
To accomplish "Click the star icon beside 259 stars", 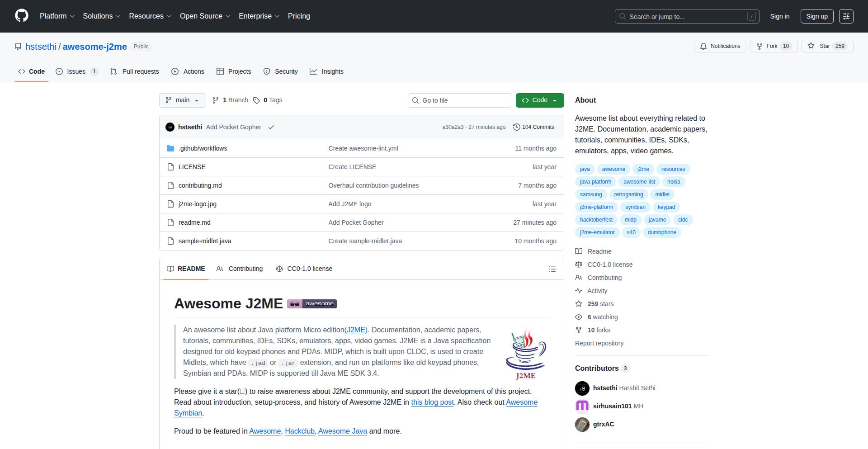I will pyautogui.click(x=579, y=304).
